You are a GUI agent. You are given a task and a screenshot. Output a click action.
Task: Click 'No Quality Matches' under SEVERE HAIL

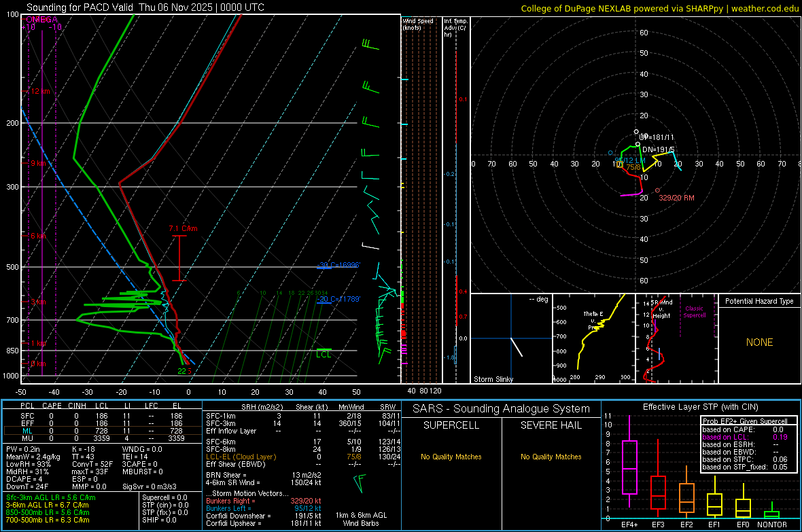[x=551, y=457]
